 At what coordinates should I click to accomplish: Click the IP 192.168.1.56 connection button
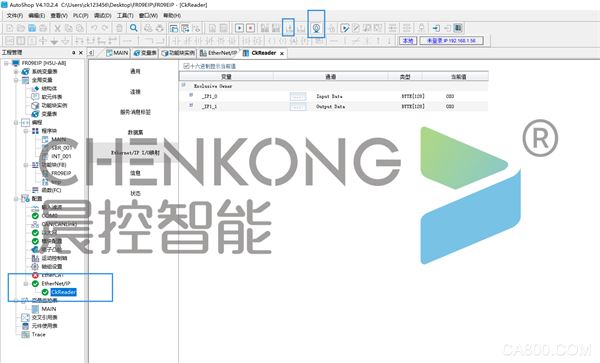point(452,41)
